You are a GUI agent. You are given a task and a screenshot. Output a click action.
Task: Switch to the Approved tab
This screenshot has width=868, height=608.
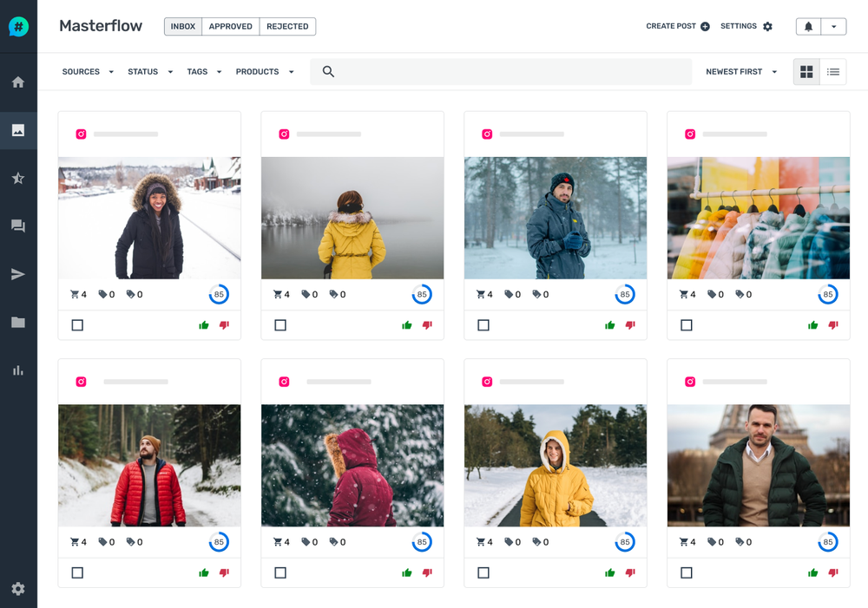tap(230, 27)
